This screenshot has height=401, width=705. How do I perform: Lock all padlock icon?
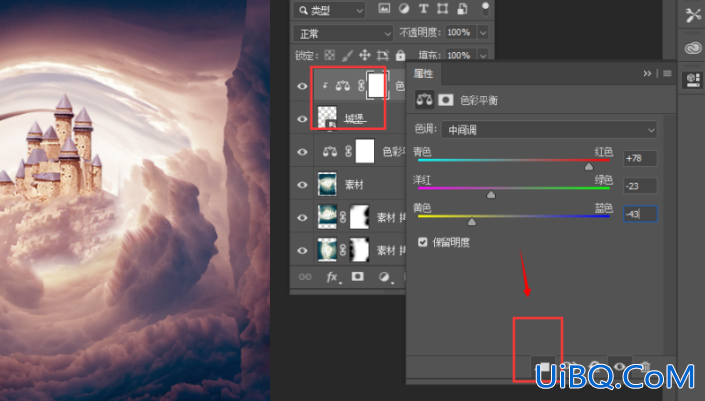tap(400, 55)
